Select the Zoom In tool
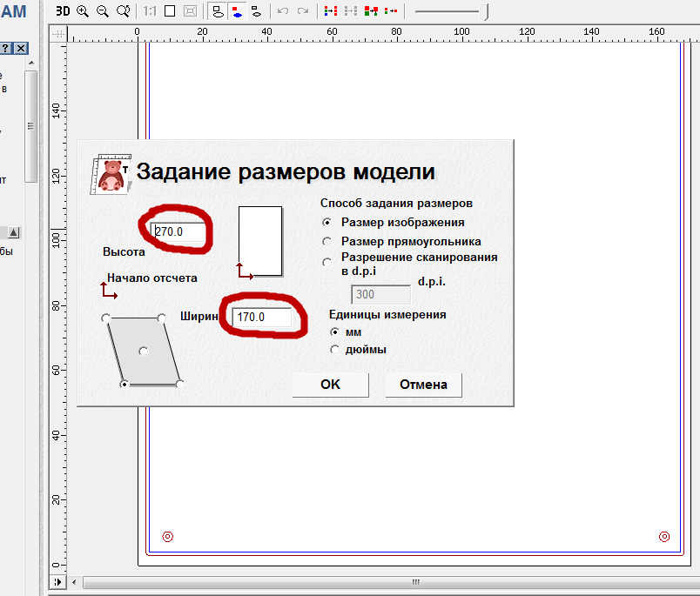This screenshot has height=596, width=700. (x=83, y=10)
